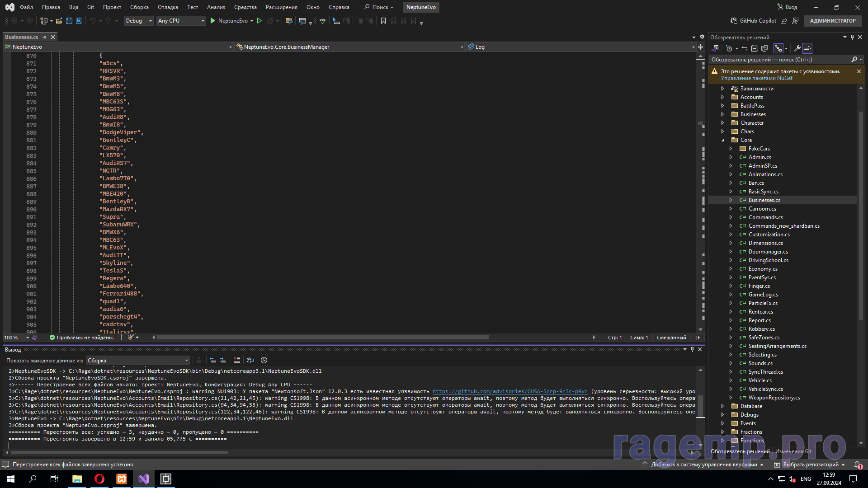Start debugging with green NeptuneEvo play button
Viewport: 868px width, 488px height.
pos(213,21)
